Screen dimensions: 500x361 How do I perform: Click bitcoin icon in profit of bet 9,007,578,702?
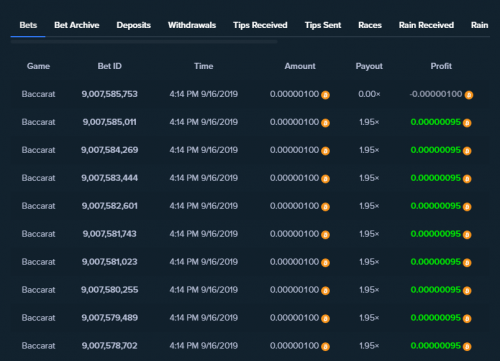click(x=467, y=347)
